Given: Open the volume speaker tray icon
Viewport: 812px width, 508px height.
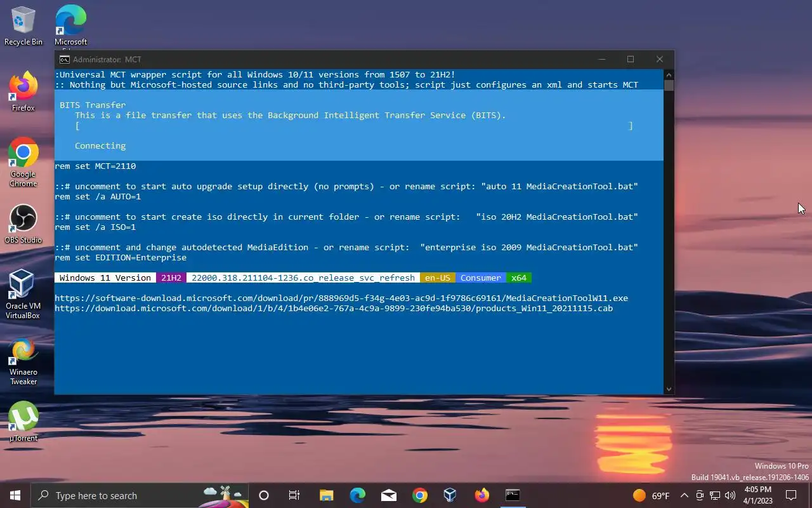Looking at the screenshot, I should 730,495.
